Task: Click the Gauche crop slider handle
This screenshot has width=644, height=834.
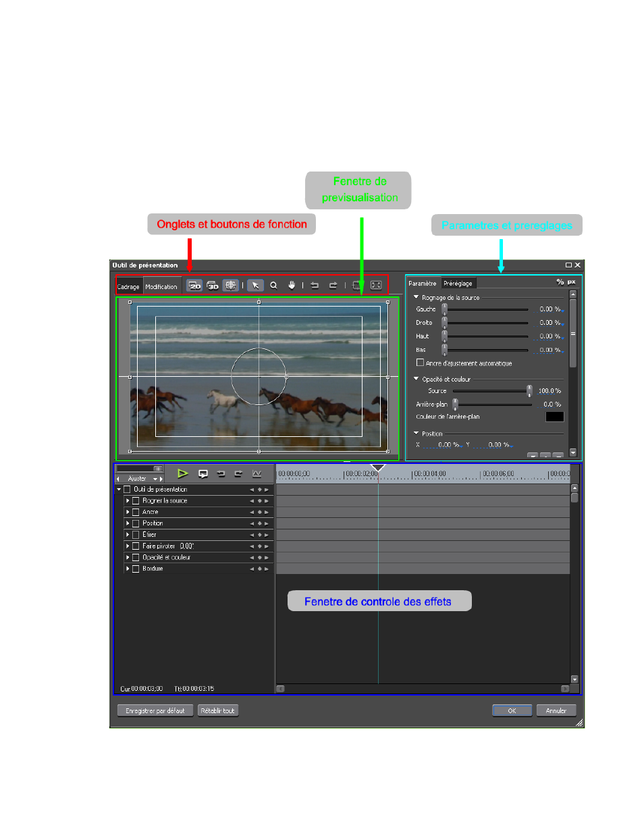Action: coord(444,309)
